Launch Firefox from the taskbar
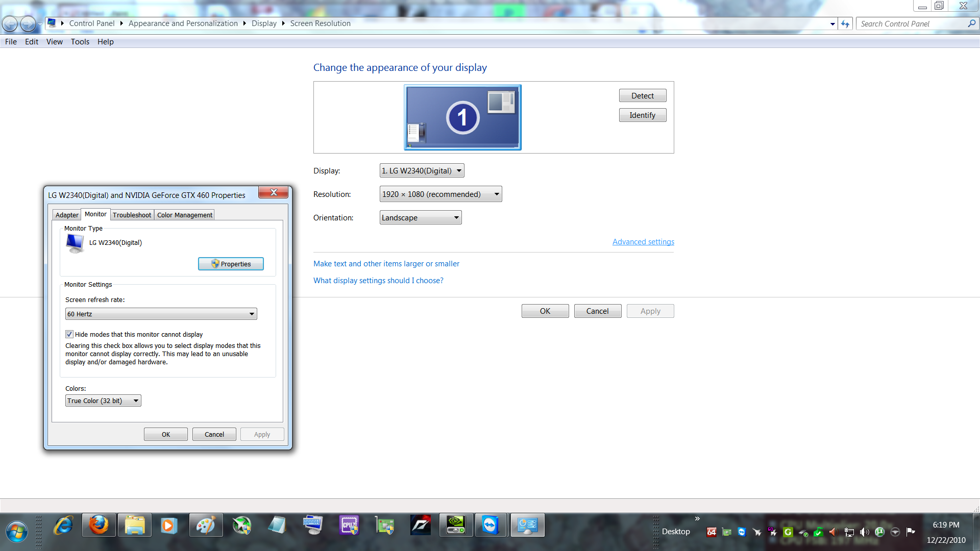The height and width of the screenshot is (551, 980). coord(99,525)
